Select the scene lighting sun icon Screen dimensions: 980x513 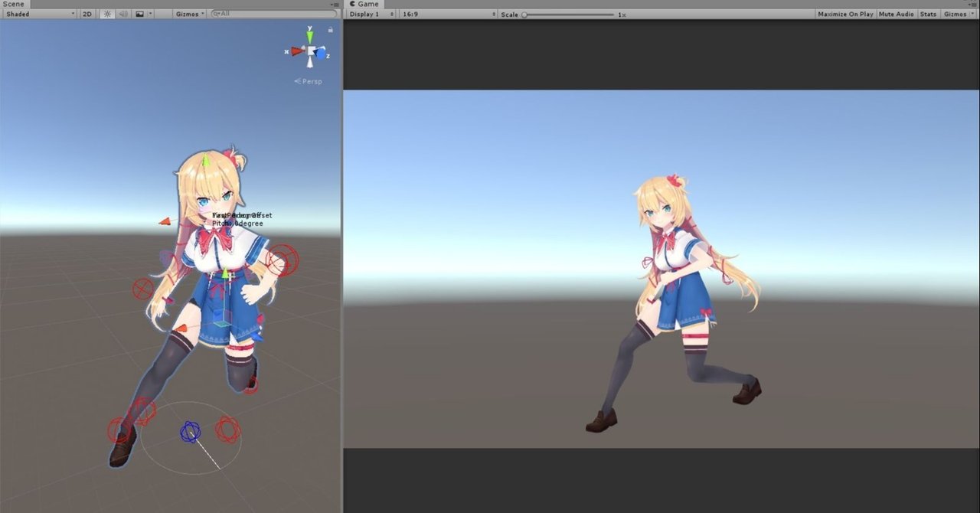click(106, 13)
